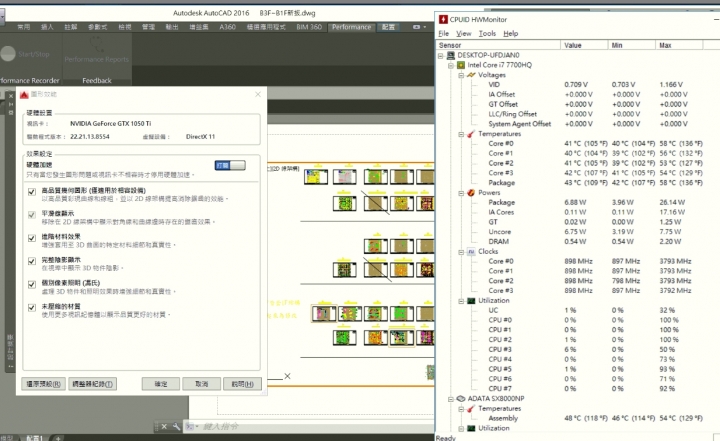Click the Powers flame icon in HWMonitor
The height and width of the screenshot is (441, 720).
[471, 192]
